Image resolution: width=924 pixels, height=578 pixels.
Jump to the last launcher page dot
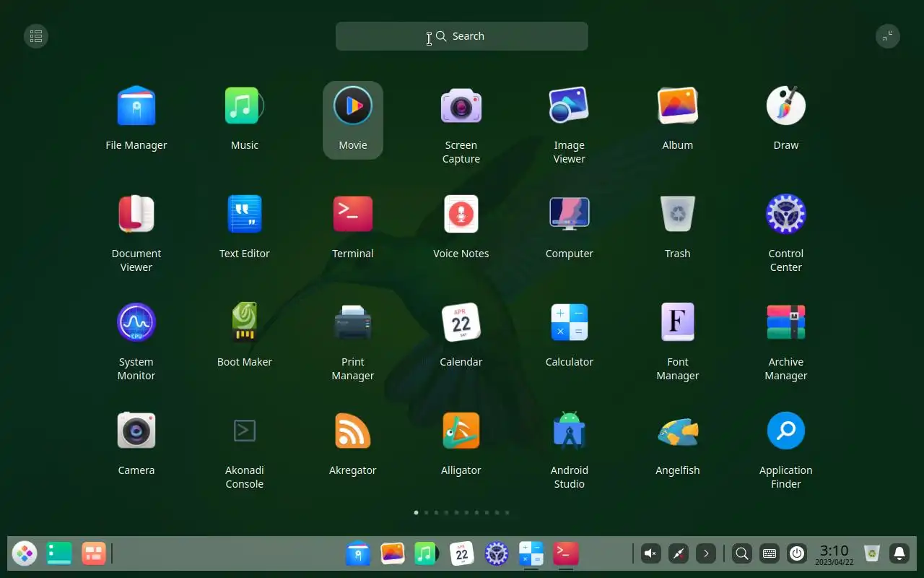507,512
